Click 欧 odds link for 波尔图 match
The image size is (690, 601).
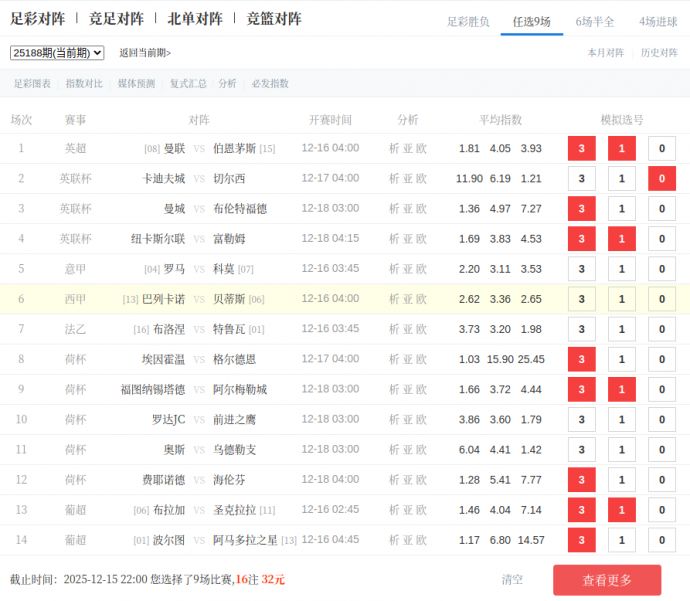click(x=421, y=540)
